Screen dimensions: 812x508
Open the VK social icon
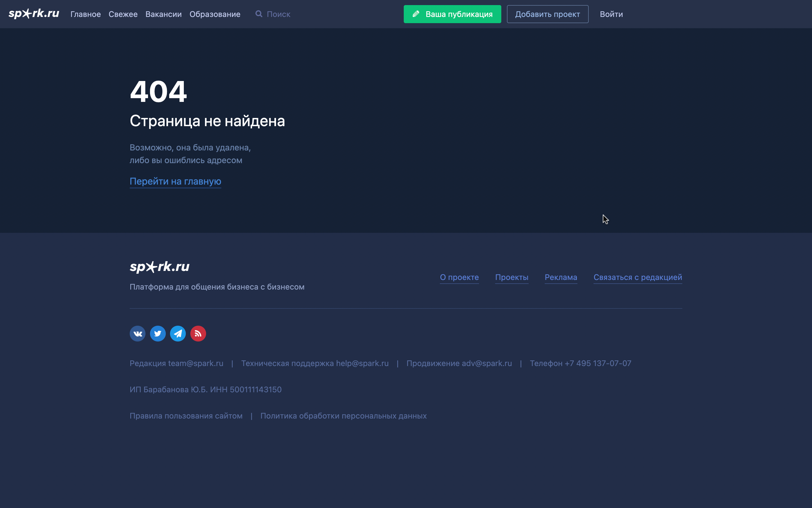point(138,334)
